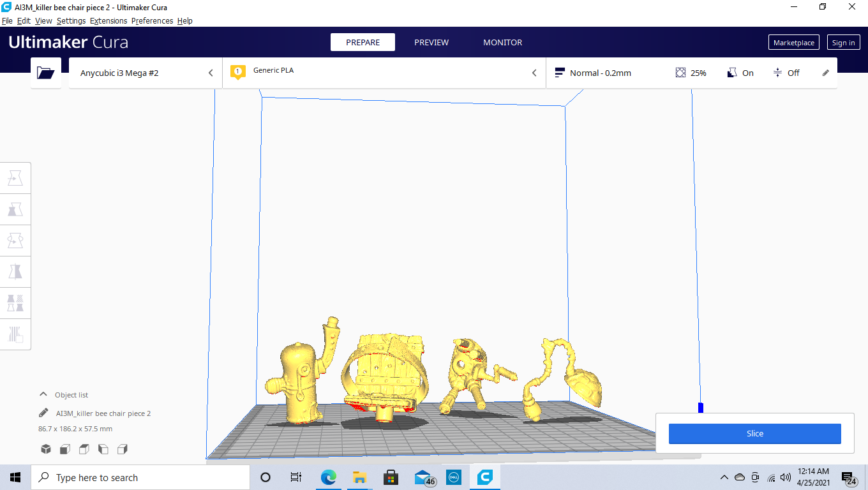This screenshot has width=868, height=490.
Task: Collapse the Object list
Action: coord(43,394)
